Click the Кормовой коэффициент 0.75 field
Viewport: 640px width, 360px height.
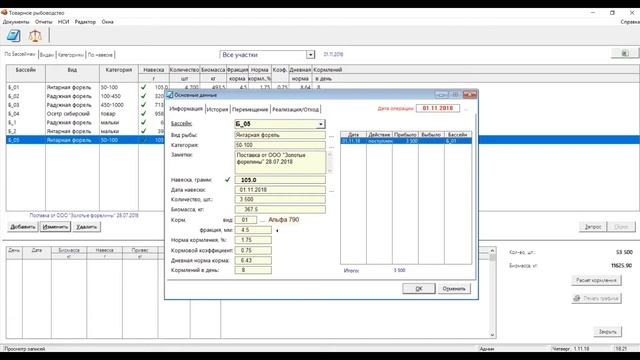coord(253,250)
